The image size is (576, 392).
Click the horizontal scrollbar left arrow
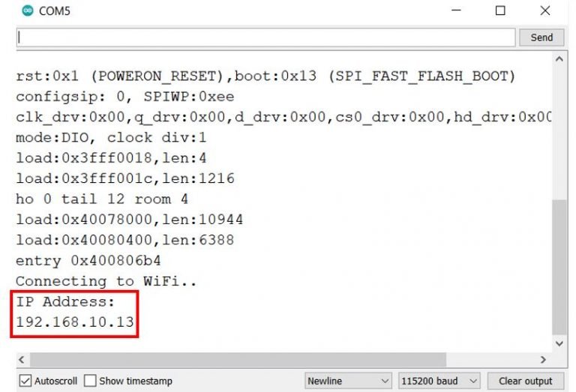pyautogui.click(x=20, y=360)
